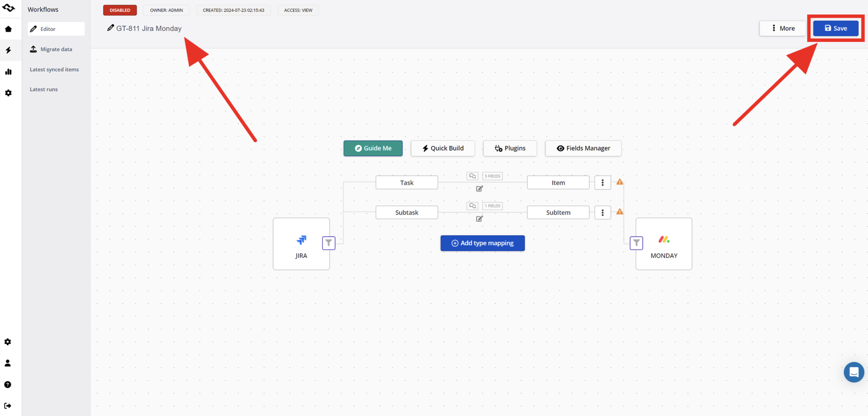Screen dimensions: 868x416
Task: Toggle the DISABLED workflow status badge
Action: pos(120,10)
